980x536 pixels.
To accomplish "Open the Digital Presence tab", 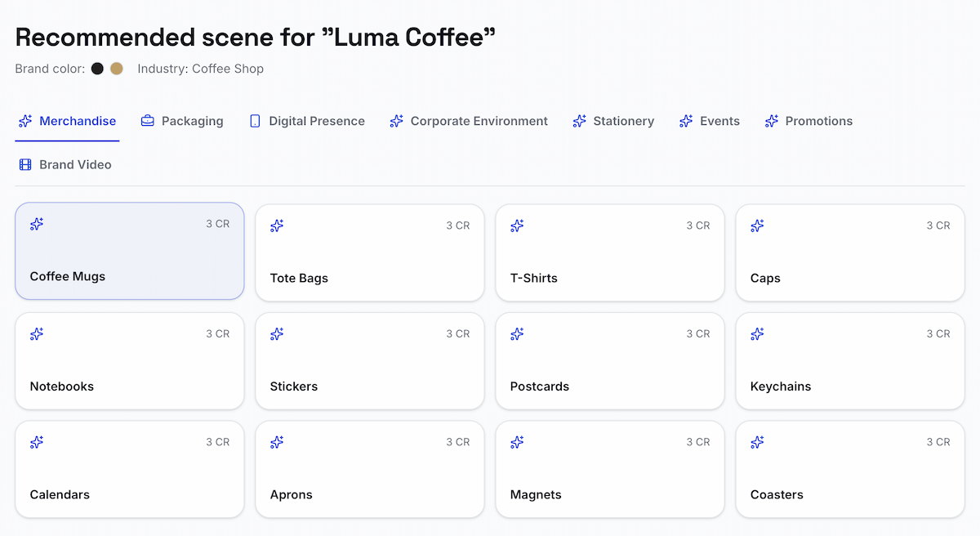I will (307, 121).
